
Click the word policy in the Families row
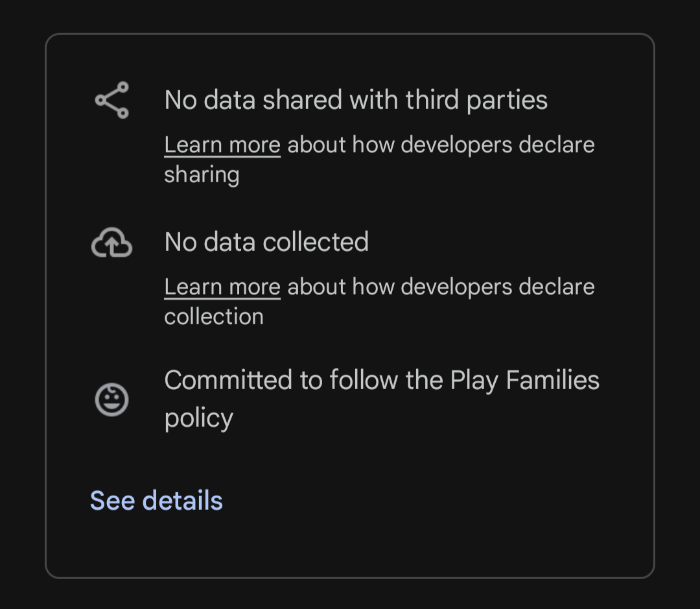coord(199,418)
